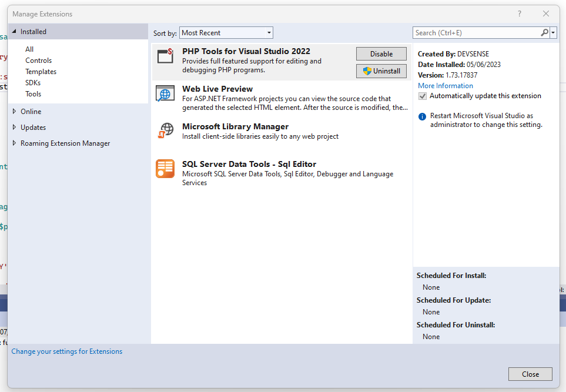Click the search magnifier icon
The image size is (566, 392).
pos(544,33)
